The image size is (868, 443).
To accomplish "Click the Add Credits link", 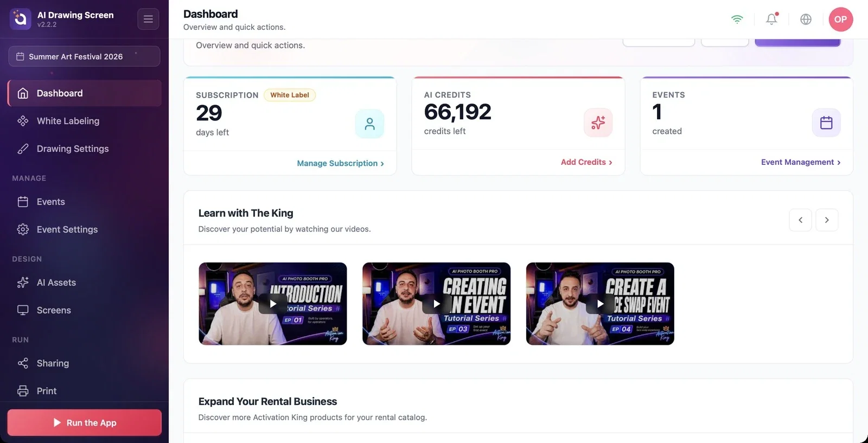I will (x=586, y=162).
